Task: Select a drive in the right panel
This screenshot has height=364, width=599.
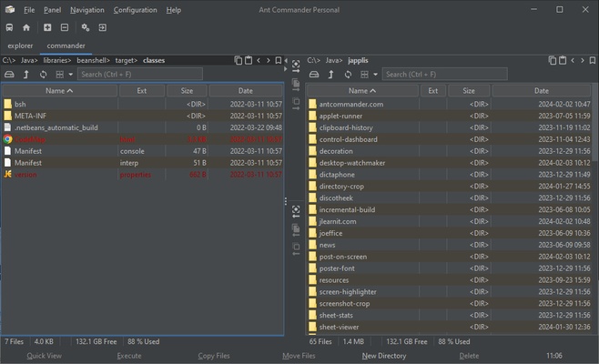Action: [x=314, y=75]
